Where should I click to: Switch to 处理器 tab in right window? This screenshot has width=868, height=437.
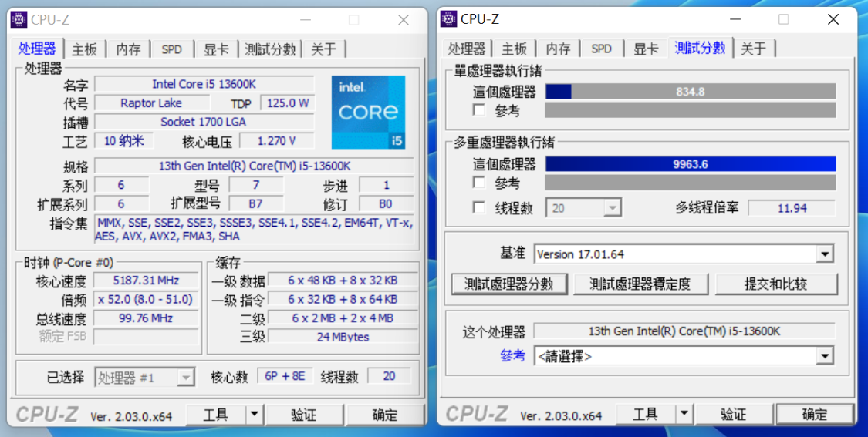pyautogui.click(x=467, y=49)
